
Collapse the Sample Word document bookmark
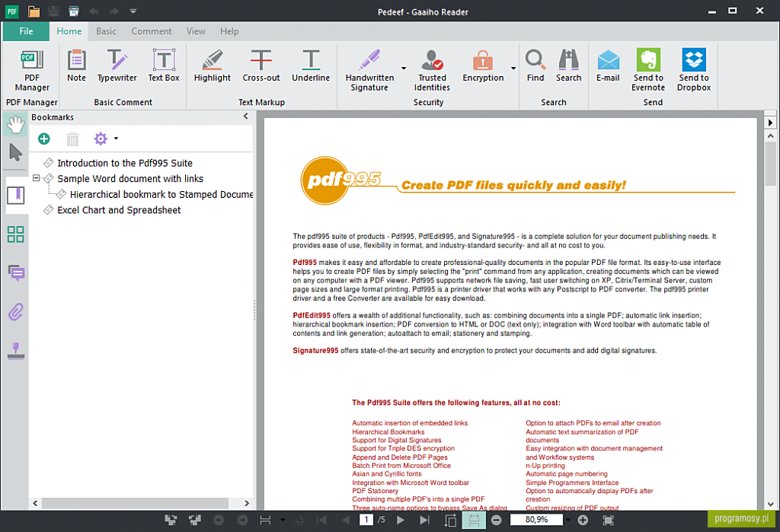tap(36, 177)
